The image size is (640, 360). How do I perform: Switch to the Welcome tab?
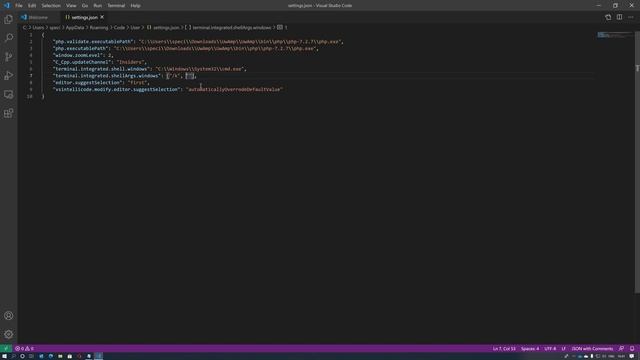(x=38, y=18)
